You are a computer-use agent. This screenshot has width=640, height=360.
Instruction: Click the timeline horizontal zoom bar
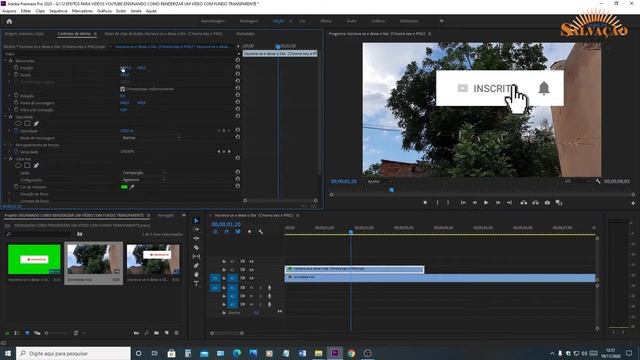click(227, 333)
